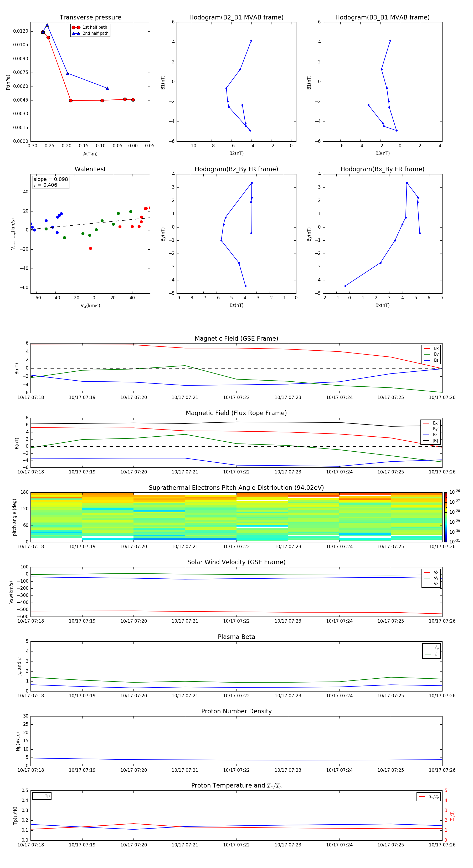
Task: Click the 'Proton Temperature and Te/Tp' title
Action: pyautogui.click(x=236, y=786)
